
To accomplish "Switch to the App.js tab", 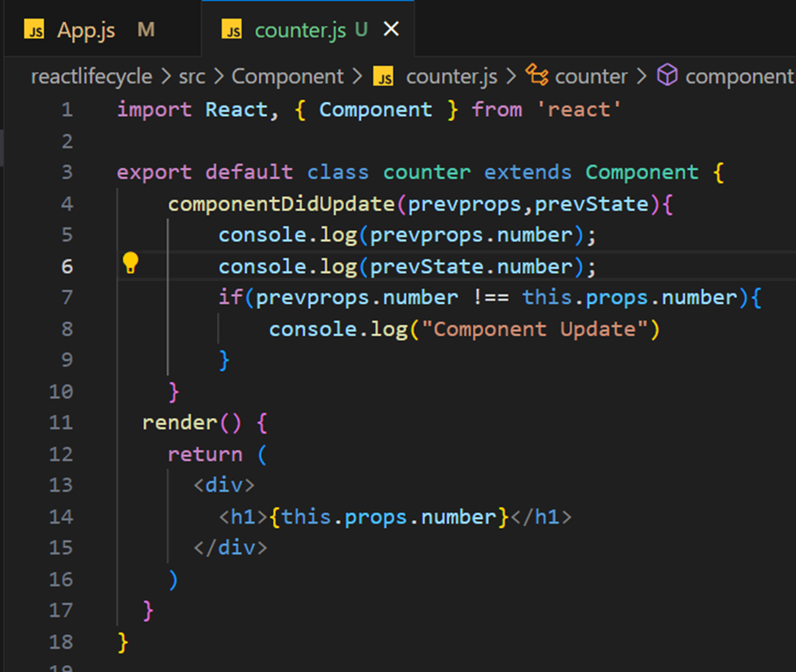I will pos(102,30).
